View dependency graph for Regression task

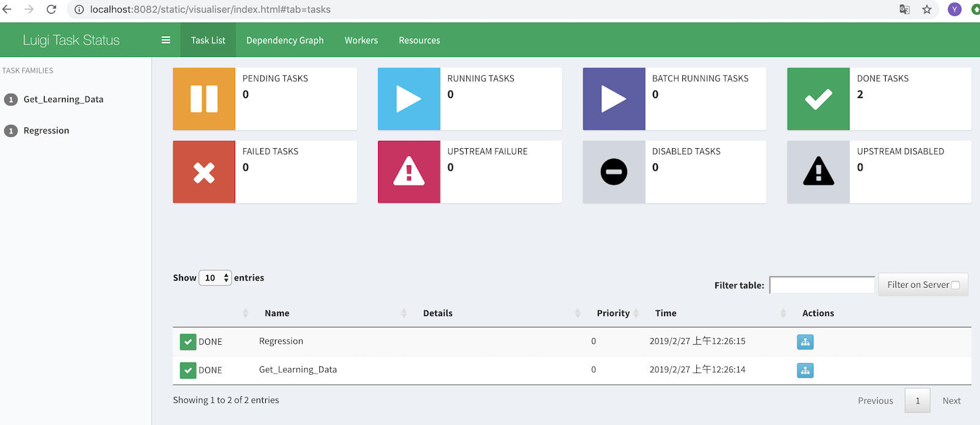point(805,342)
